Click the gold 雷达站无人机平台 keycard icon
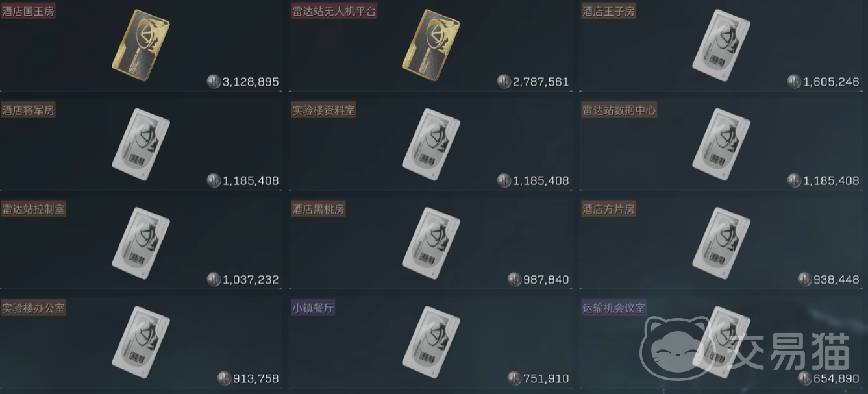The height and width of the screenshot is (394, 868). click(432, 45)
